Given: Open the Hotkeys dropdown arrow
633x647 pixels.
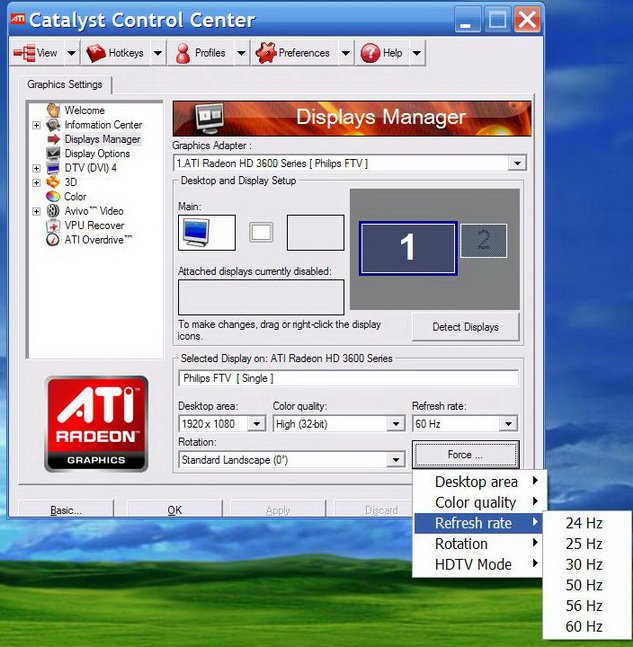Looking at the screenshot, I should click(x=158, y=53).
